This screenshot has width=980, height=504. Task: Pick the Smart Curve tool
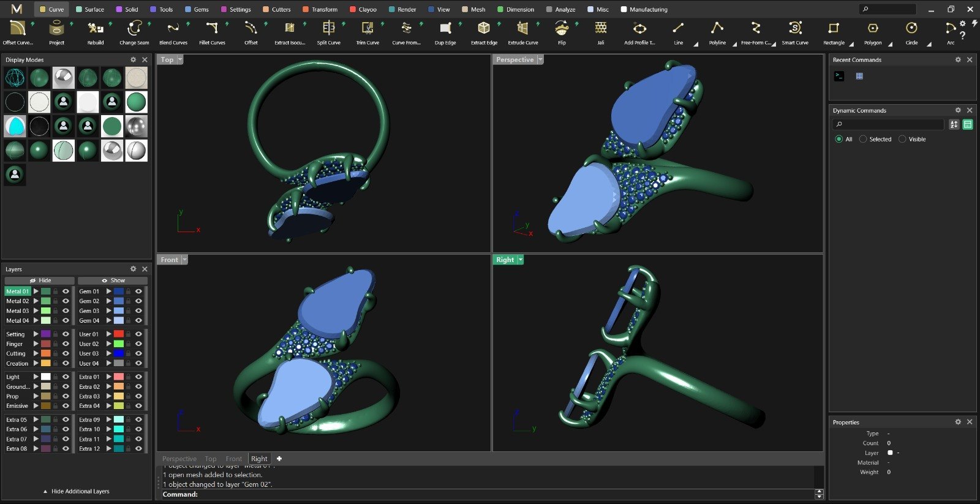(x=795, y=32)
